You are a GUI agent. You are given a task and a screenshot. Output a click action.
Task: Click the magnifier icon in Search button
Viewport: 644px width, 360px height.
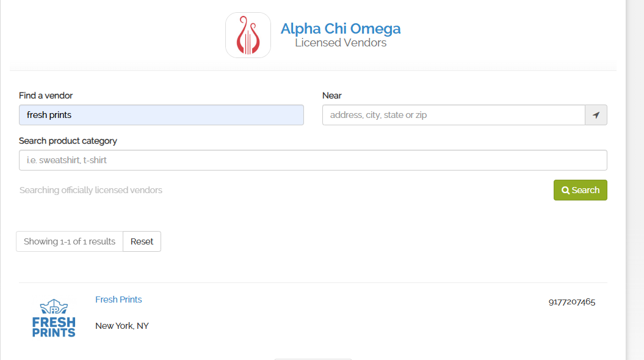coord(566,190)
